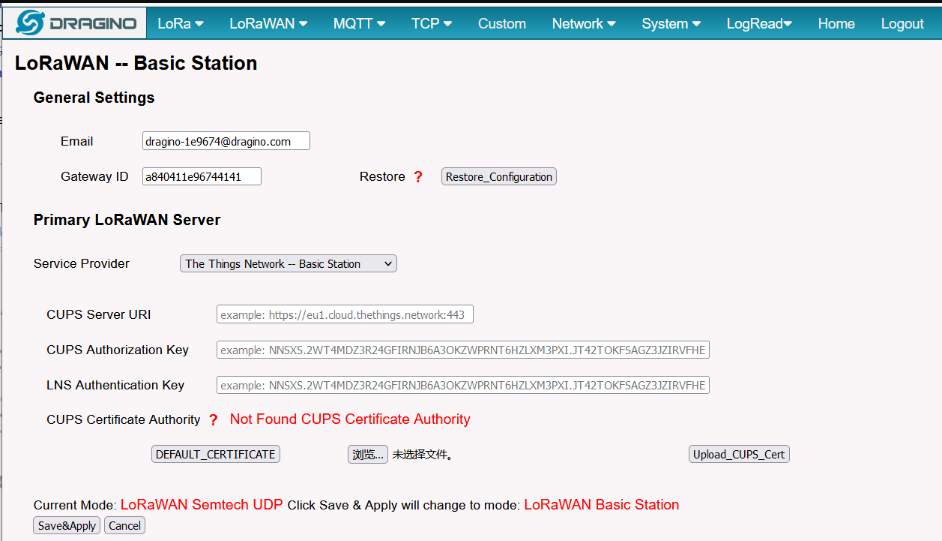Open the LoRaWAN dropdown menu
942x541 pixels.
(268, 23)
